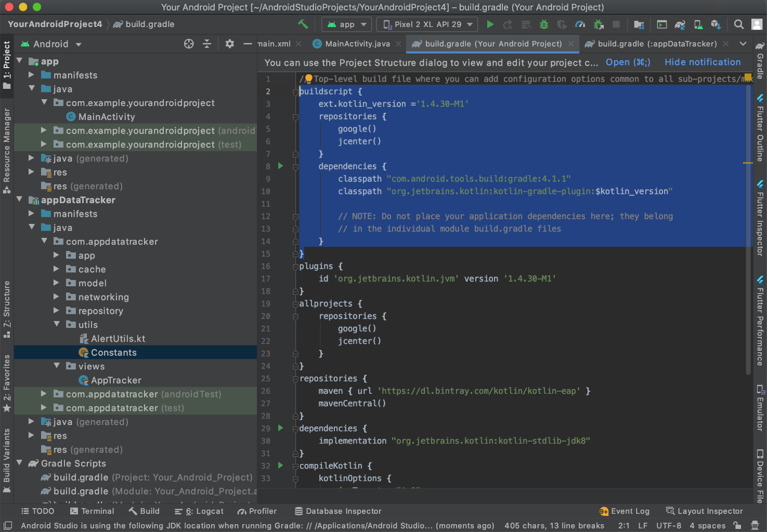767x532 pixels.
Task: Open the Android view selector dropdown
Action: (x=51, y=44)
